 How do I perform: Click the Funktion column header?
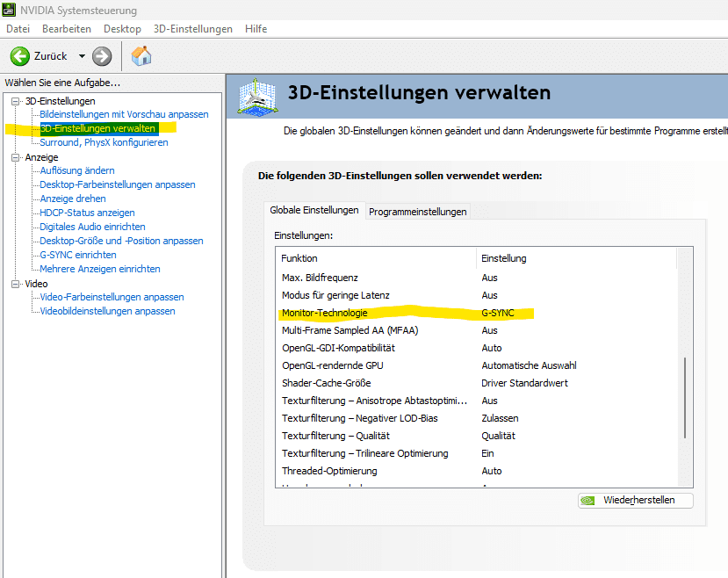point(376,258)
